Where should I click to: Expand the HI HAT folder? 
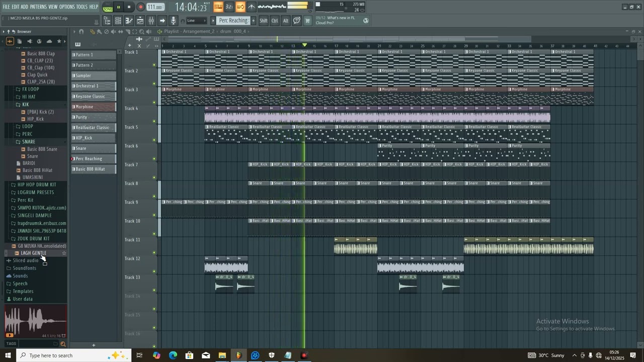click(29, 97)
